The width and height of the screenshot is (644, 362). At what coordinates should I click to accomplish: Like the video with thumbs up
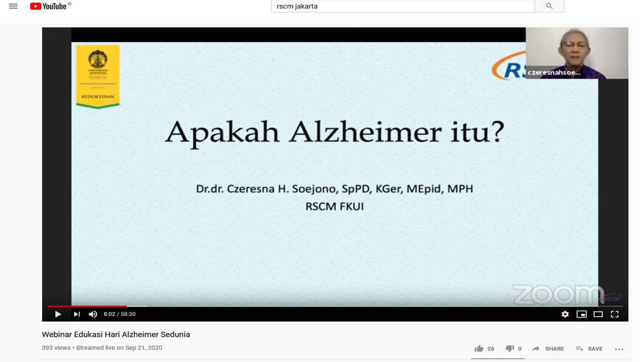[479, 348]
